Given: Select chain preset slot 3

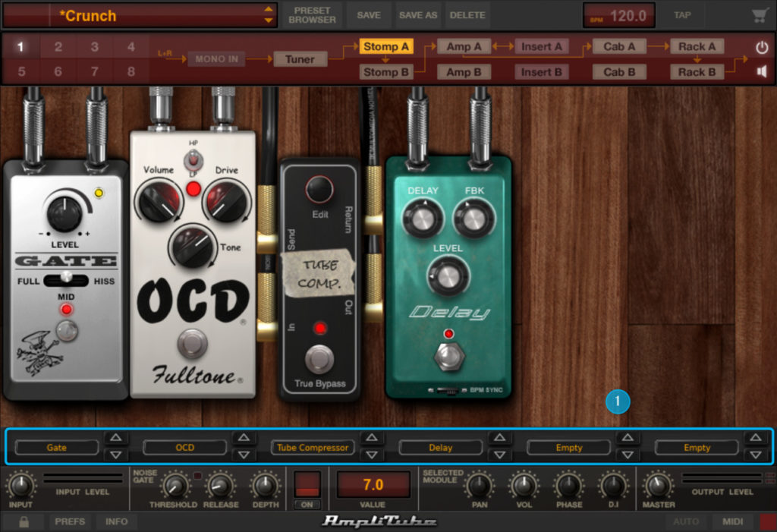Looking at the screenshot, I should click(x=94, y=46).
